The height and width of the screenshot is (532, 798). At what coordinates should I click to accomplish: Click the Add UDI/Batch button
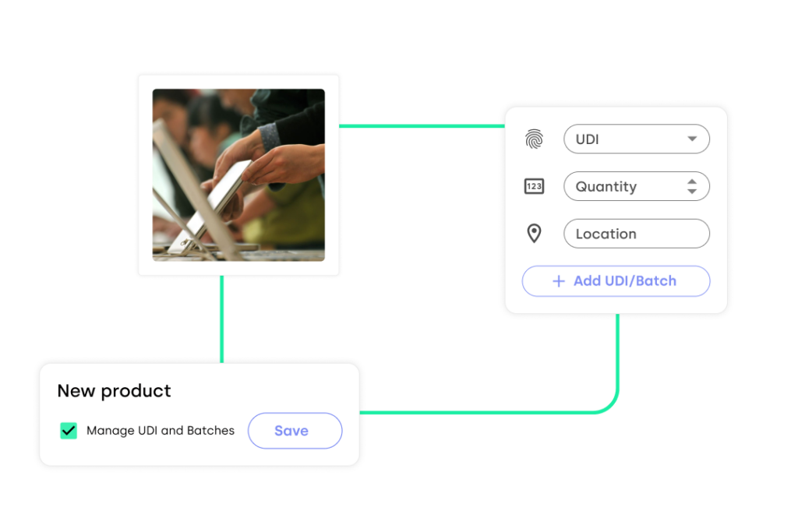pyautogui.click(x=616, y=281)
